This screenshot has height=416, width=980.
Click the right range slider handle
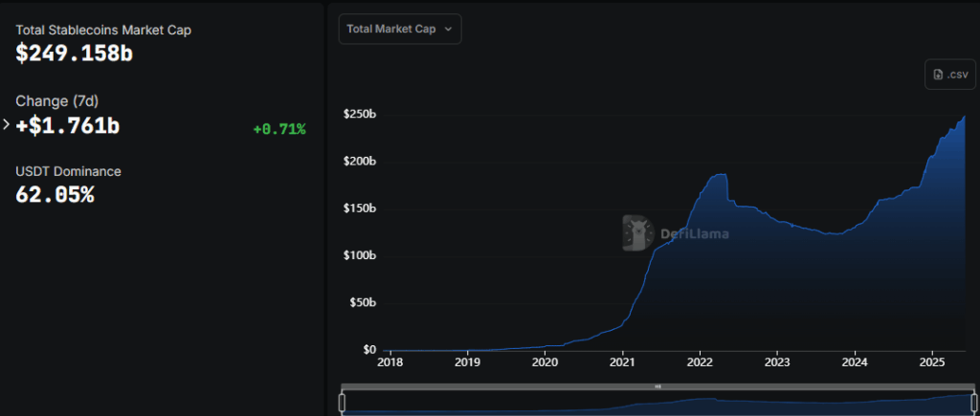[961, 403]
